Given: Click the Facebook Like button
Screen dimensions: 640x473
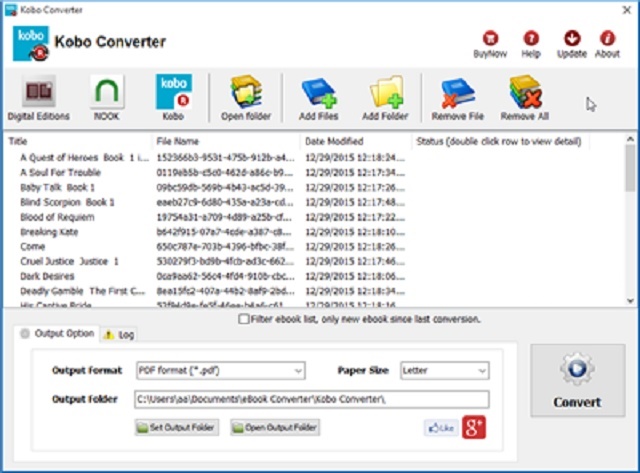Looking at the screenshot, I should (441, 428).
